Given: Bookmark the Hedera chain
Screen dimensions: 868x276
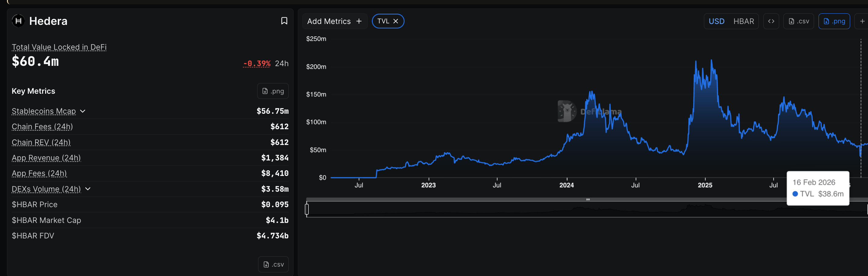Looking at the screenshot, I should coord(284,21).
